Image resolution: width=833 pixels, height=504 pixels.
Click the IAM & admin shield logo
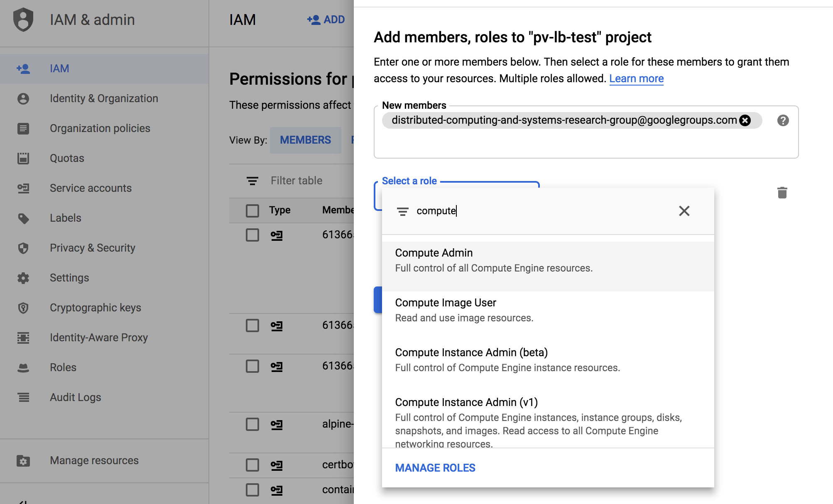pos(23,20)
